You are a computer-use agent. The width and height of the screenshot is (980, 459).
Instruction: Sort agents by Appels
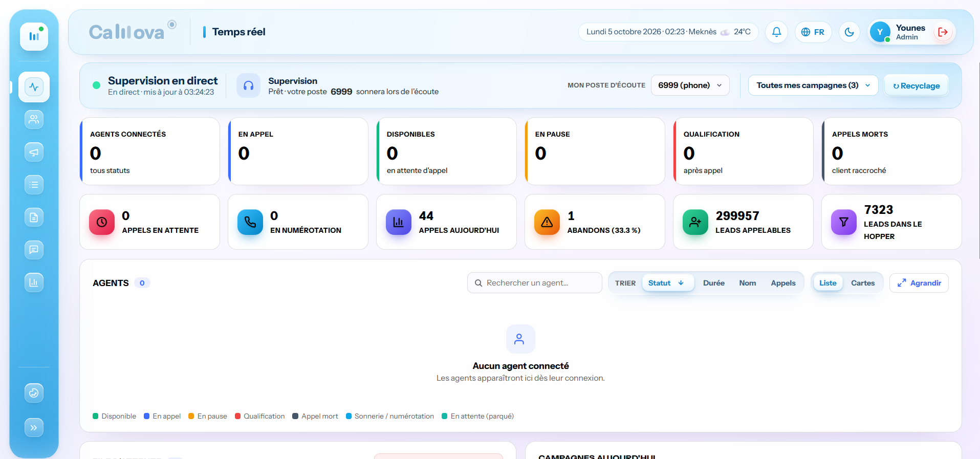[783, 283]
